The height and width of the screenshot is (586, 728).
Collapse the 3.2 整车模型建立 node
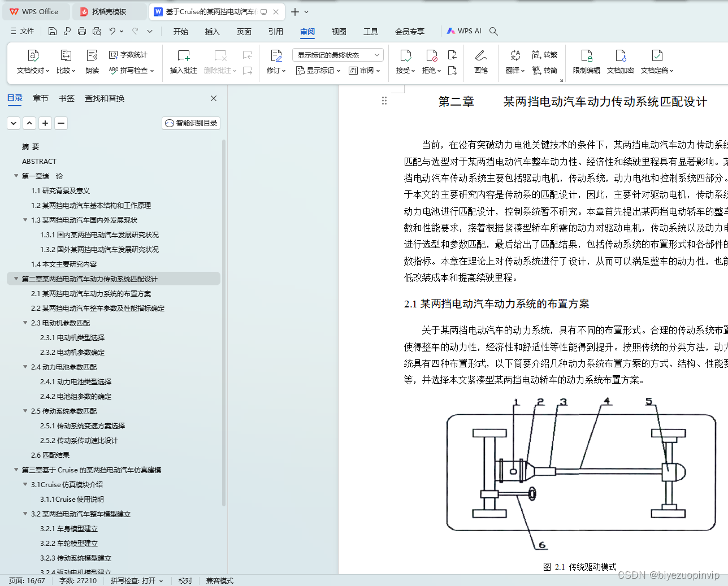pyautogui.click(x=25, y=514)
